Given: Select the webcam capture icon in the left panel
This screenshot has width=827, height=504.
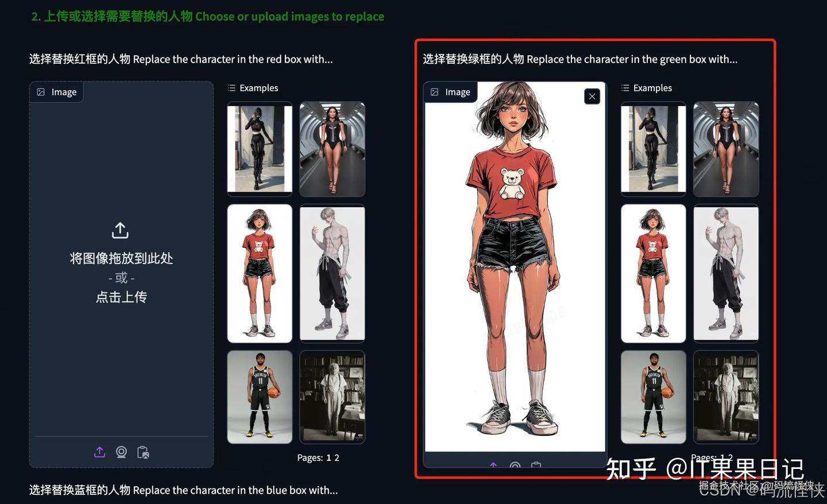Looking at the screenshot, I should 121,452.
